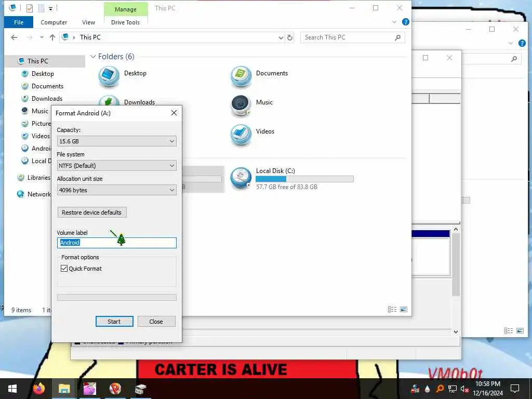
Task: Click Restore device defaults button
Action: click(x=92, y=212)
